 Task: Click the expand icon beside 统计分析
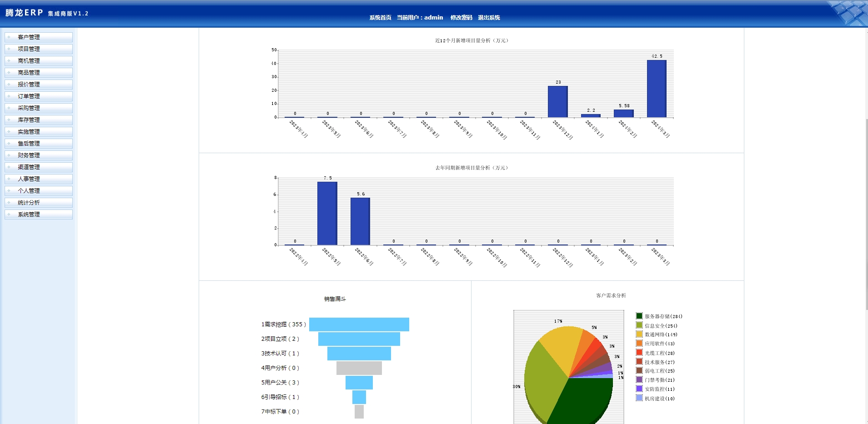tap(9, 202)
